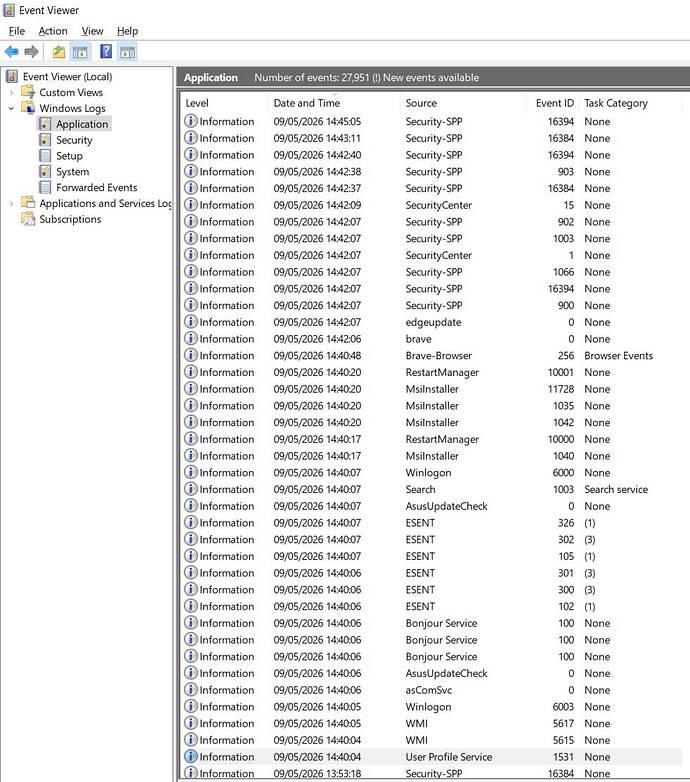Click the ESENT event ID 105 row
690x782 pixels.
[x=431, y=556]
